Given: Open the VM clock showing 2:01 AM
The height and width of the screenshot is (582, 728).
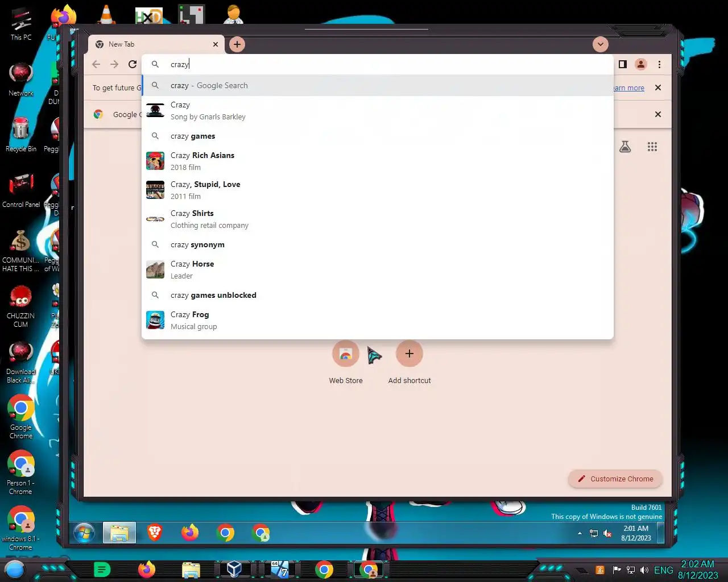Looking at the screenshot, I should [636, 533].
